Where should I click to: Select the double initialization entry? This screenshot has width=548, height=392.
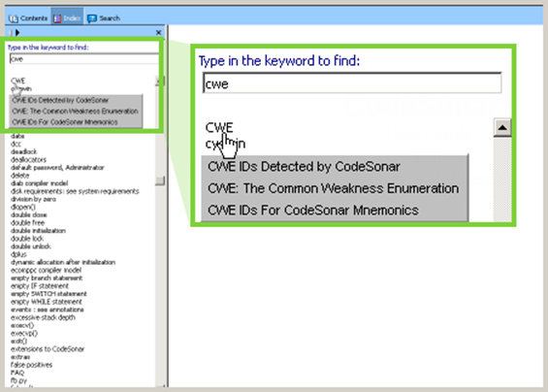click(38, 230)
